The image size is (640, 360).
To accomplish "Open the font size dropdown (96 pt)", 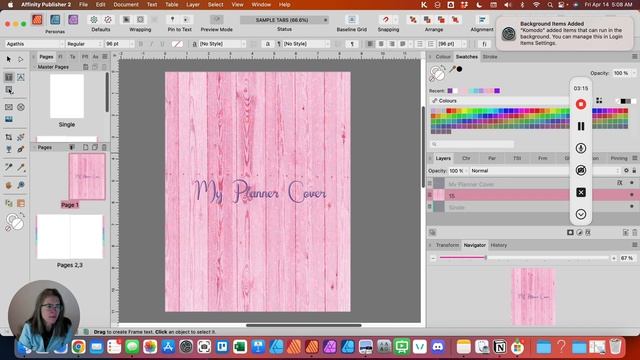I will 119,44.
